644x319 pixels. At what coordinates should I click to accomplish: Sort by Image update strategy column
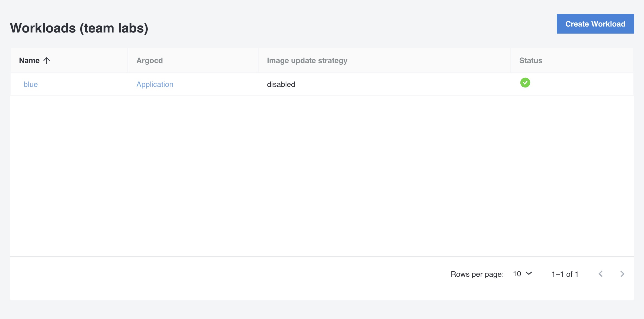coord(307,60)
